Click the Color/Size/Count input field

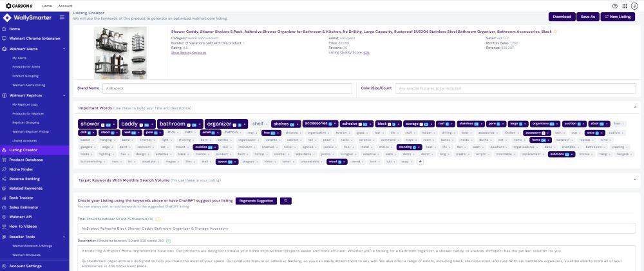[x=515, y=88]
